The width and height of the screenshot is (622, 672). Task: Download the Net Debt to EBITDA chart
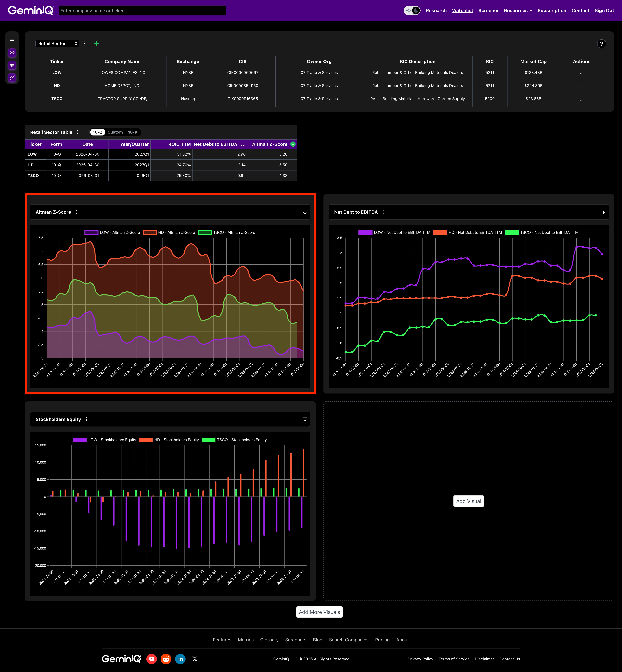click(x=603, y=212)
